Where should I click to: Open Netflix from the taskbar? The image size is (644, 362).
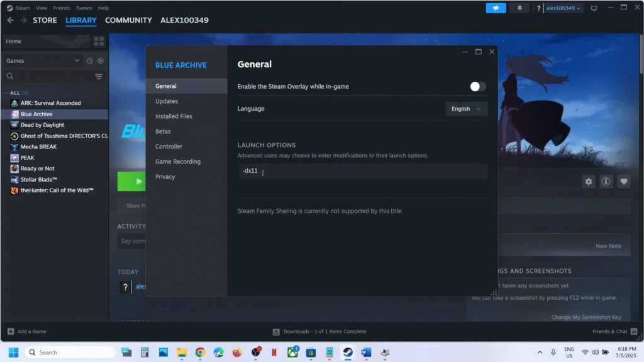[274, 352]
